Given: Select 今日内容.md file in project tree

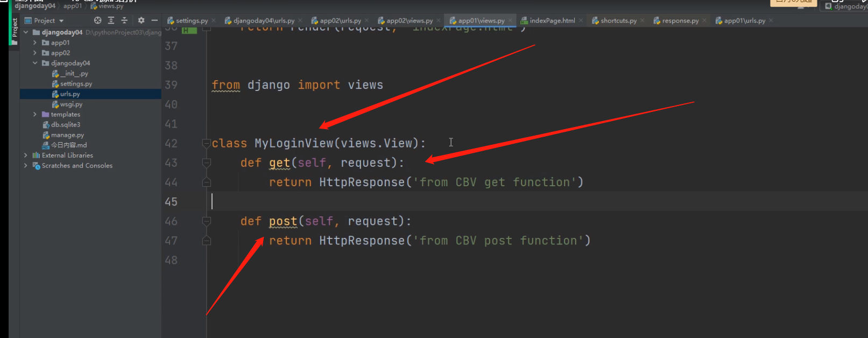Looking at the screenshot, I should (65, 145).
